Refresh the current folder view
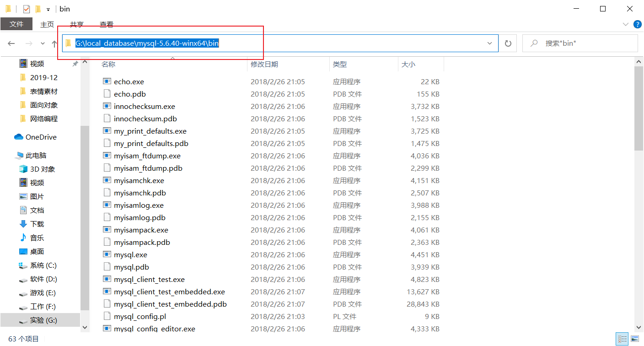 pos(508,43)
